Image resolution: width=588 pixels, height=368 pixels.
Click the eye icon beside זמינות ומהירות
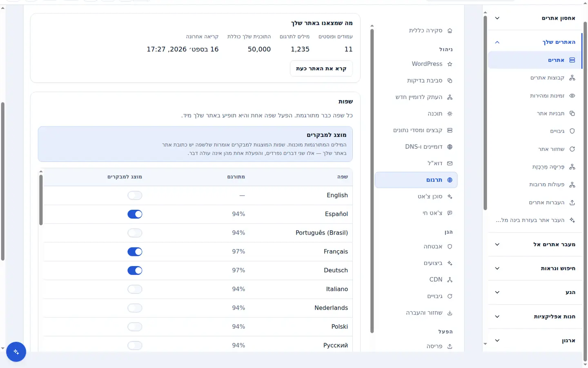(572, 96)
